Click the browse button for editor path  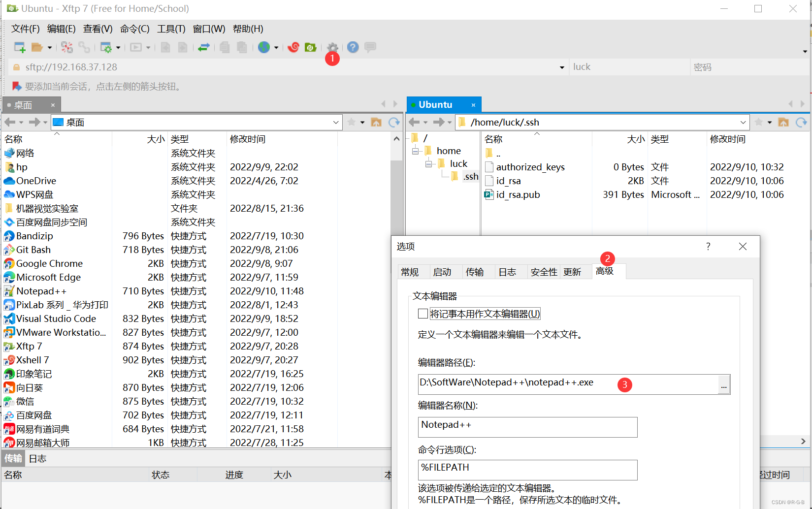tap(723, 384)
